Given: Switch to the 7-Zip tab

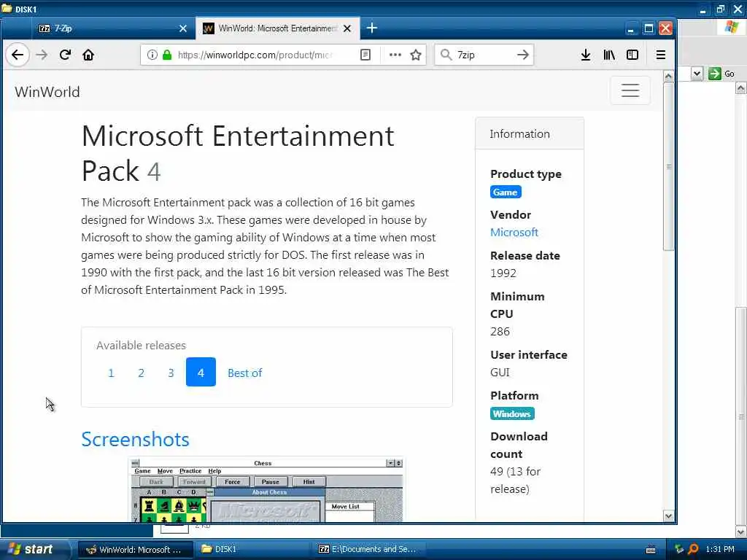Looking at the screenshot, I should pos(112,28).
